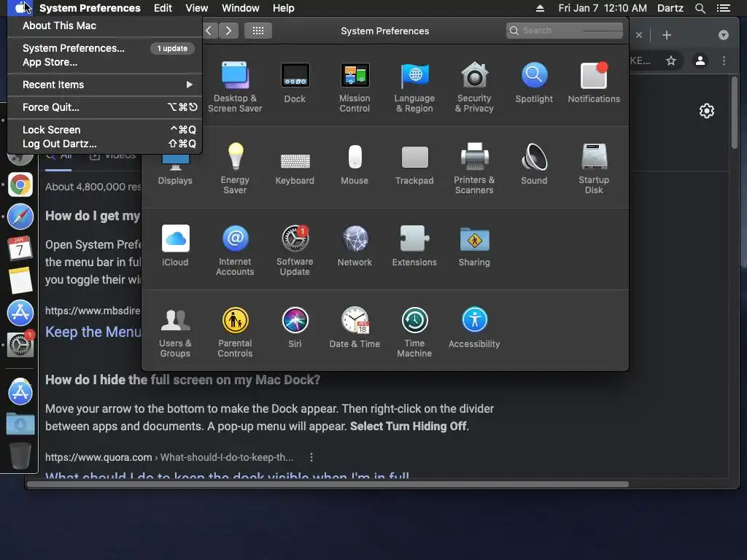Open Siri preferences
The image size is (747, 560).
pyautogui.click(x=295, y=328)
